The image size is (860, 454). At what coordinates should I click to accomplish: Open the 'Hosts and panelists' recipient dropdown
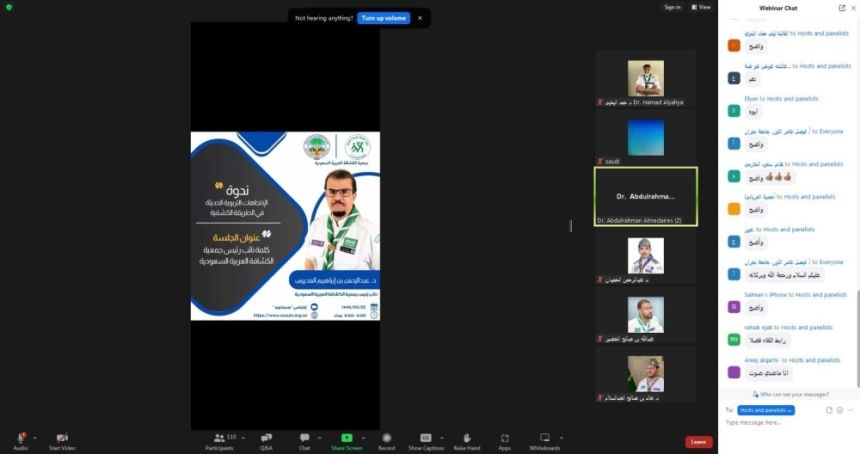click(x=766, y=410)
